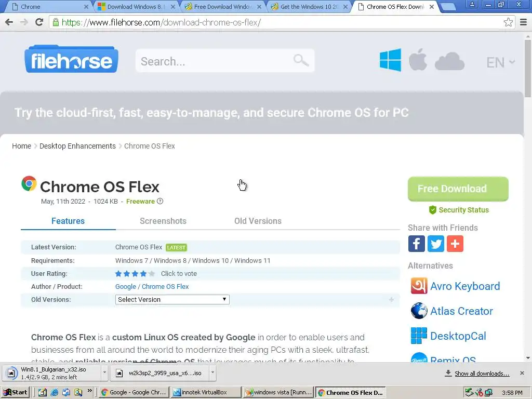
Task: Open Win8.1_Bulgarian_x32.iso download options arrow
Action: pyautogui.click(x=104, y=373)
